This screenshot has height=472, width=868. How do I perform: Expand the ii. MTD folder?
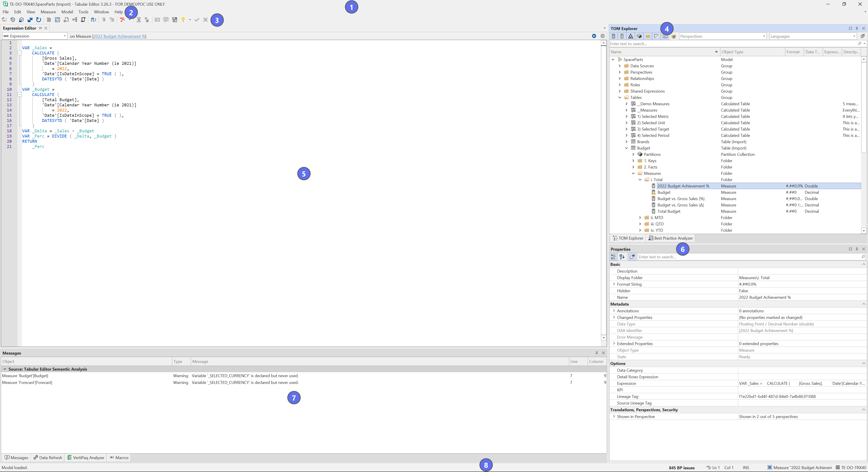640,218
